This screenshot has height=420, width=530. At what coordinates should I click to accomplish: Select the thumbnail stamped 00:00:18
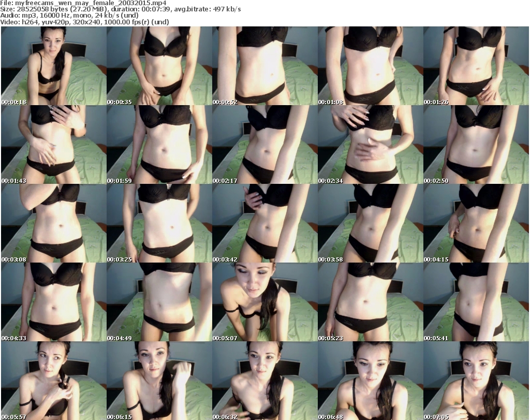pos(54,66)
